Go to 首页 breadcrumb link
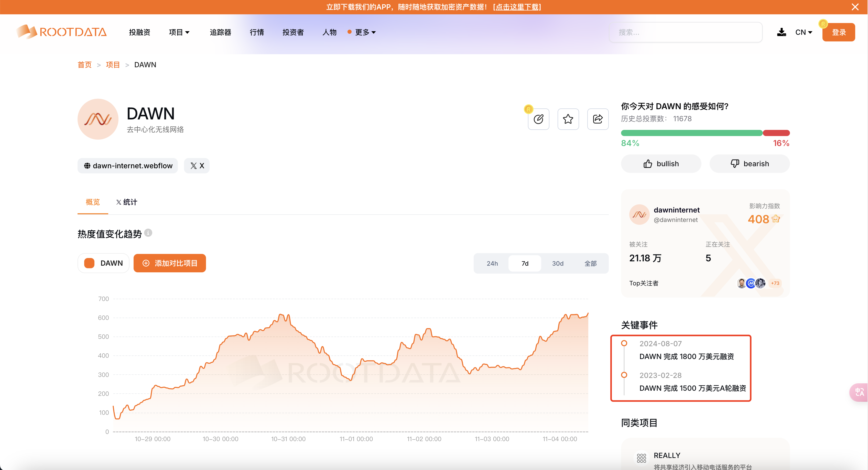868x470 pixels. [x=85, y=65]
